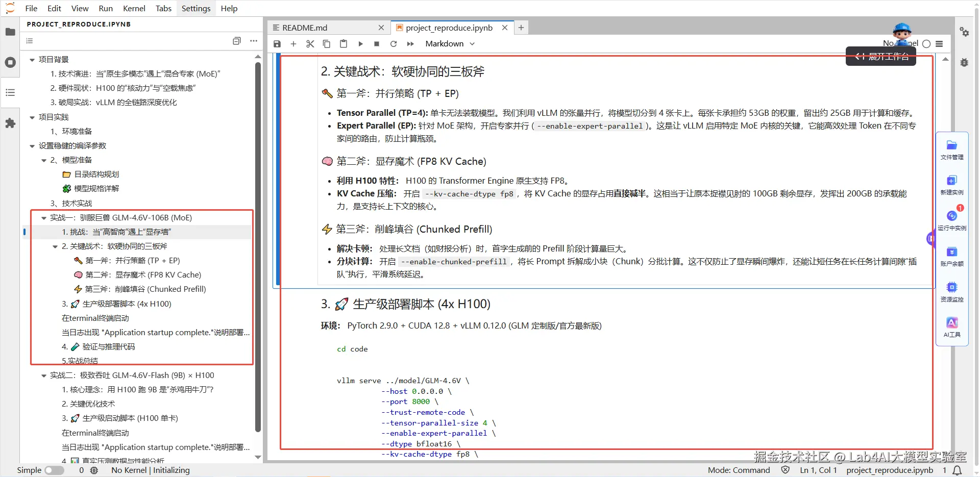Click the notification bell in status bar
The height and width of the screenshot is (477, 980).
(x=958, y=470)
